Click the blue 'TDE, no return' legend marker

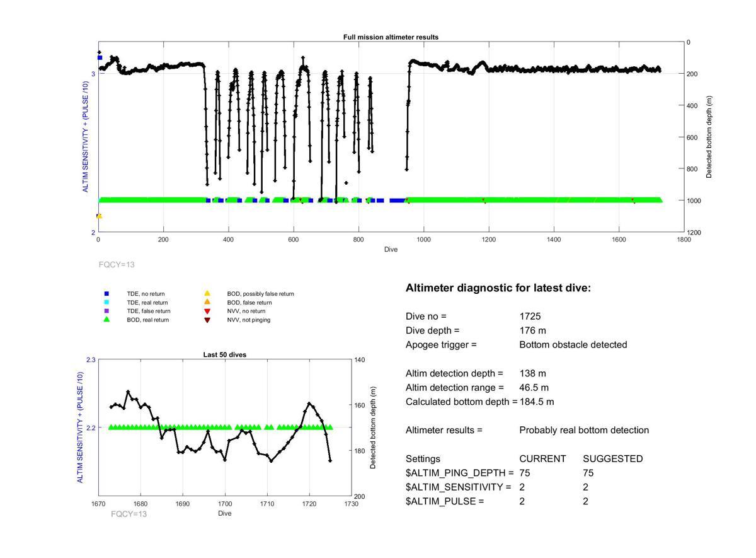pos(106,294)
